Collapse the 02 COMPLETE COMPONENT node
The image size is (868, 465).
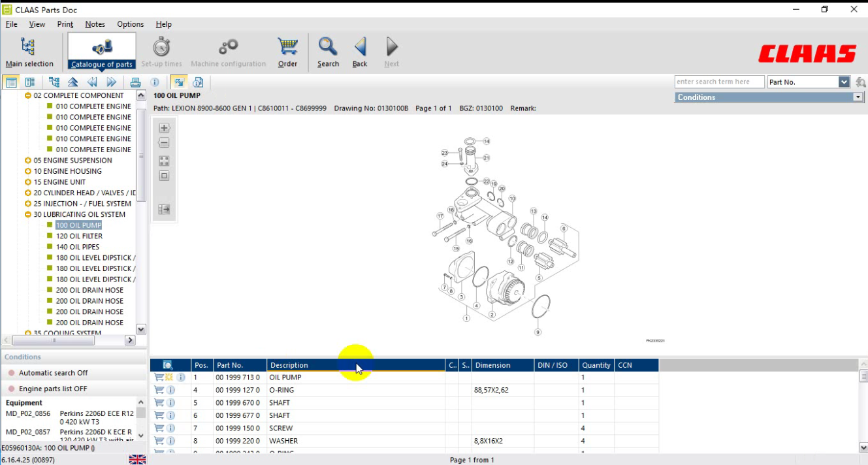pos(28,95)
